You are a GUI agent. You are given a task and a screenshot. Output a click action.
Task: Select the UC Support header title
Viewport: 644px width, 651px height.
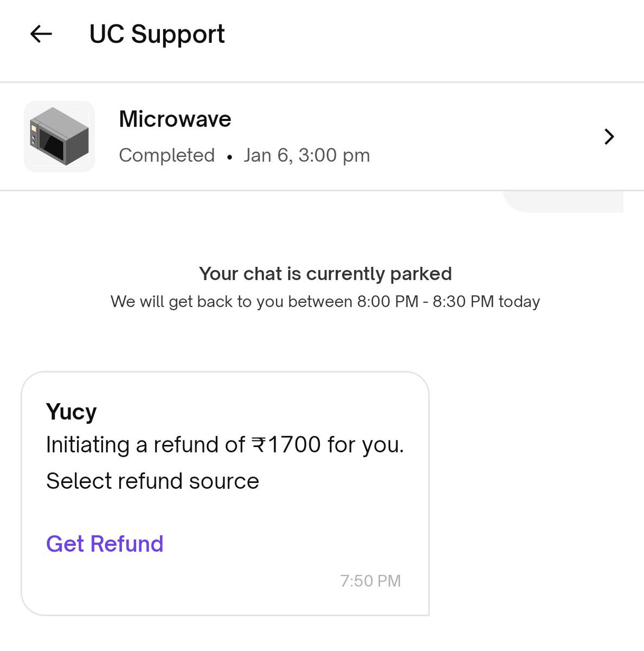157,34
